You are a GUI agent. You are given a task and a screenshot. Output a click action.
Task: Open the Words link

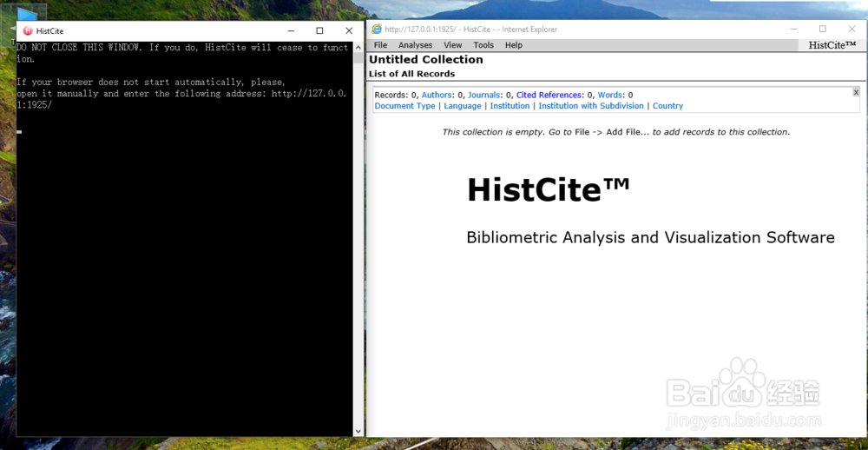(610, 96)
